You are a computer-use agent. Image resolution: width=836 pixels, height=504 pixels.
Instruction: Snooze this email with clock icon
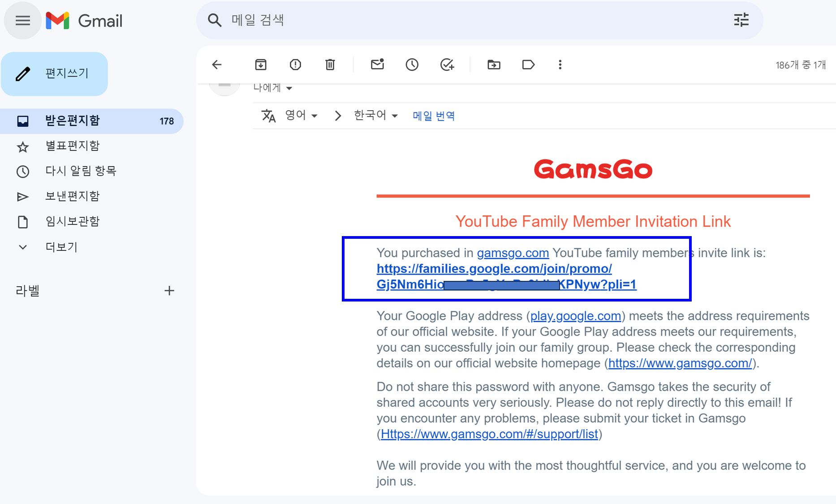tap(412, 65)
